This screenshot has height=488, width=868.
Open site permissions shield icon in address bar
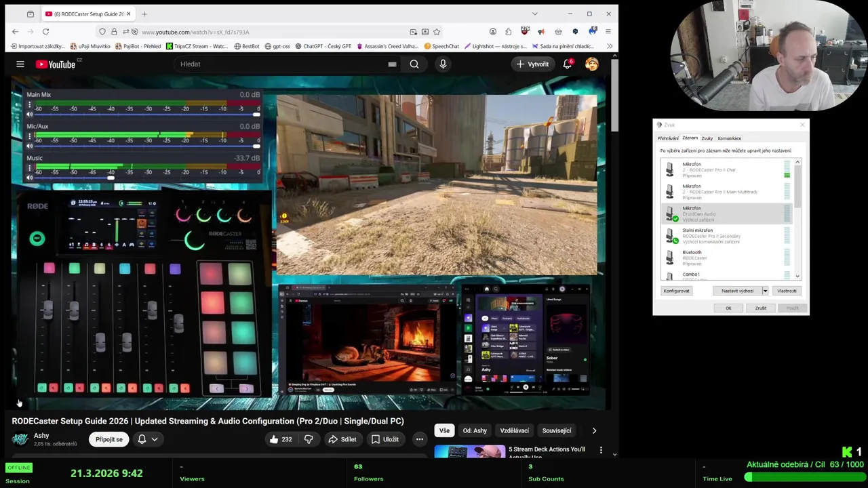coord(102,31)
